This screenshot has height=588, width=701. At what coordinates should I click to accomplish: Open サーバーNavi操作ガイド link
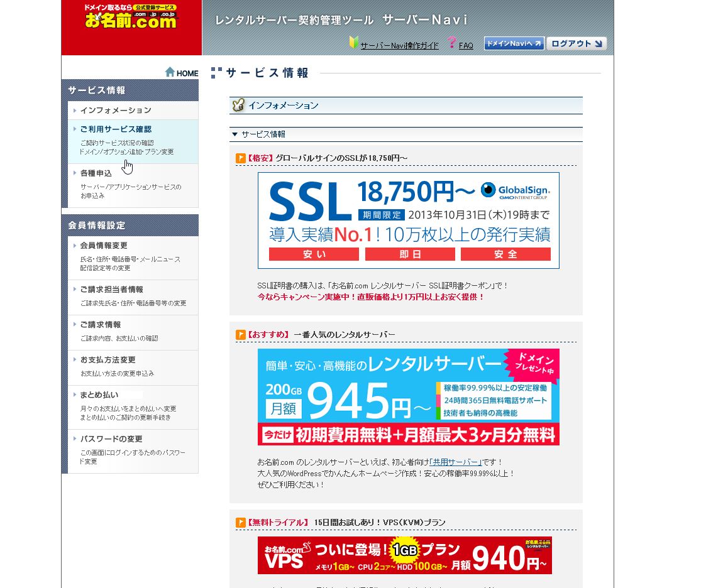[x=399, y=46]
